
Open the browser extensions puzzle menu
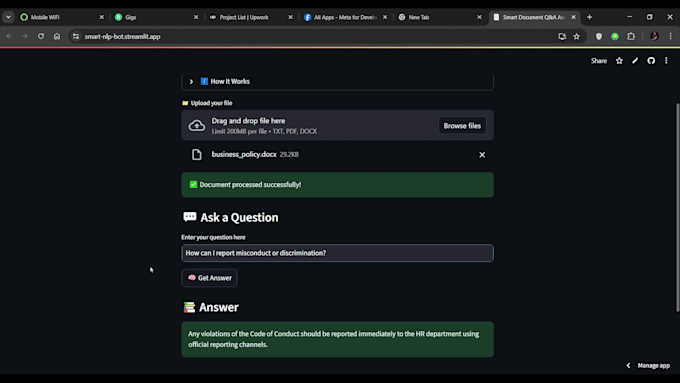pyautogui.click(x=631, y=36)
